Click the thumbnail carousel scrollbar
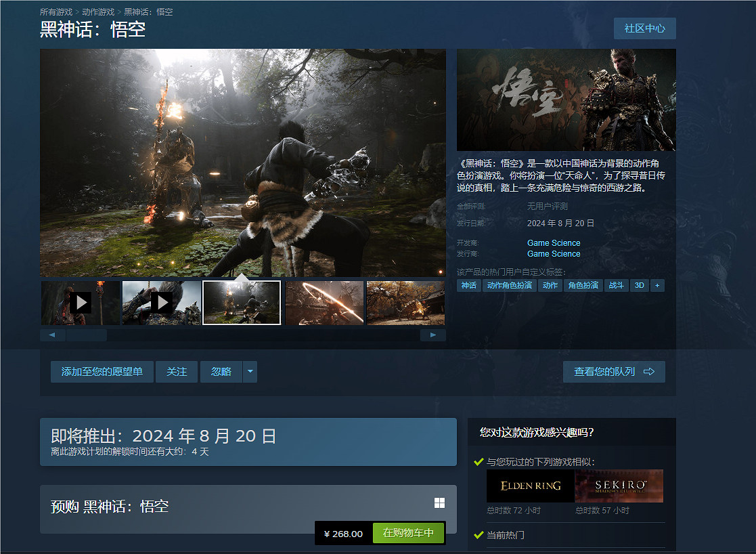Image resolution: width=756 pixels, height=554 pixels. tap(88, 334)
